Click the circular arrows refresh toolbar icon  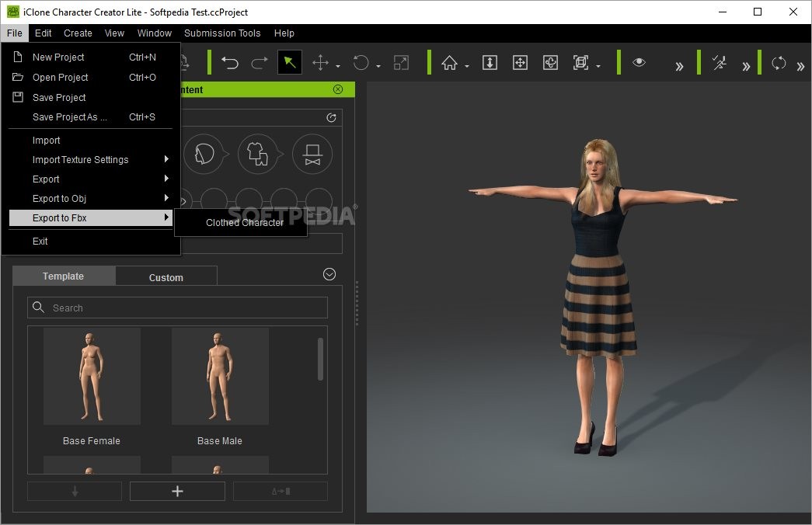[x=779, y=63]
